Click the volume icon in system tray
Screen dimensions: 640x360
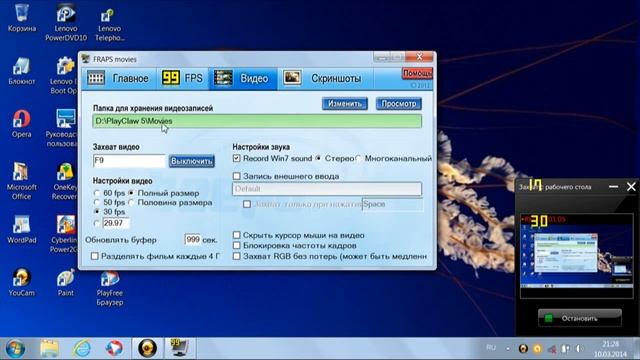coord(580,349)
